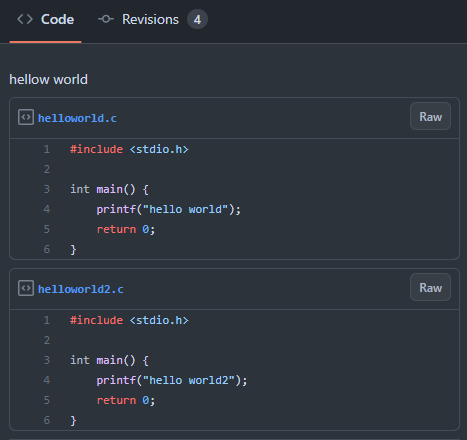Click the printf "hello world2" code line
This screenshot has width=467, height=440.
tap(172, 380)
